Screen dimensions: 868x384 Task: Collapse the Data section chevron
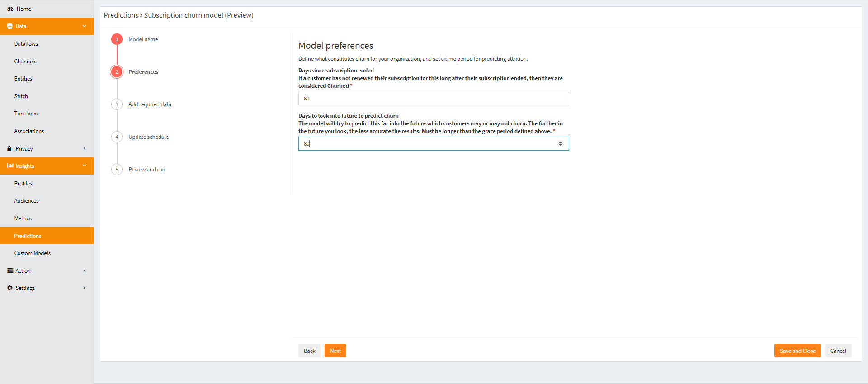tap(85, 26)
